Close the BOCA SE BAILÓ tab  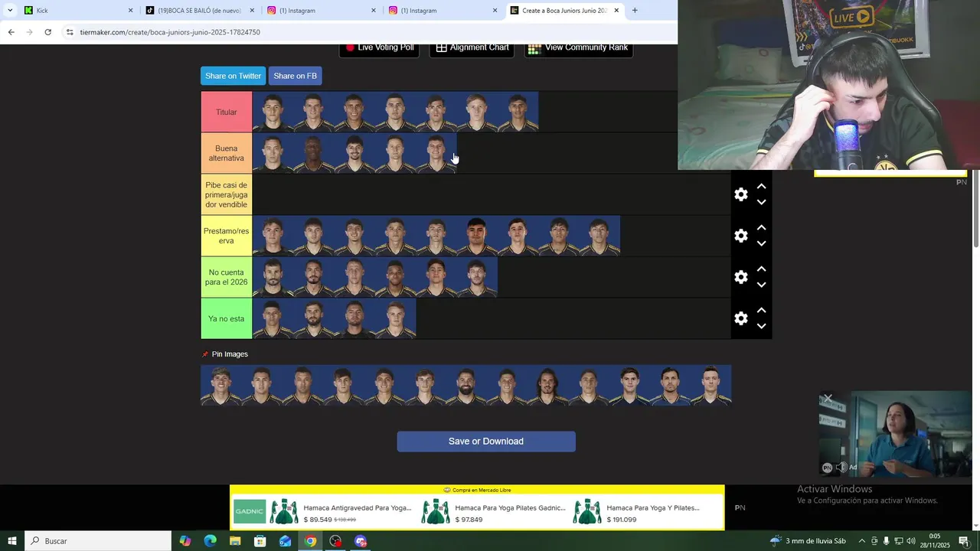pos(252,11)
